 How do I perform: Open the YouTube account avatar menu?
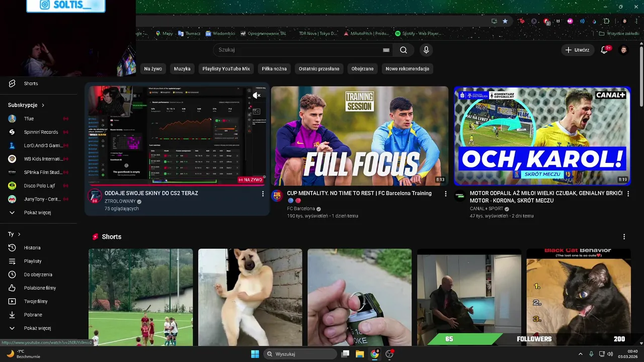[623, 50]
